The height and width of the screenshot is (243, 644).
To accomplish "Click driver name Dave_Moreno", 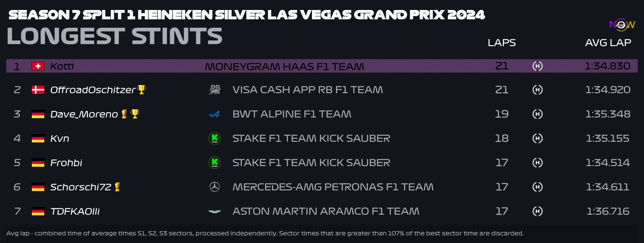I will [x=84, y=114].
